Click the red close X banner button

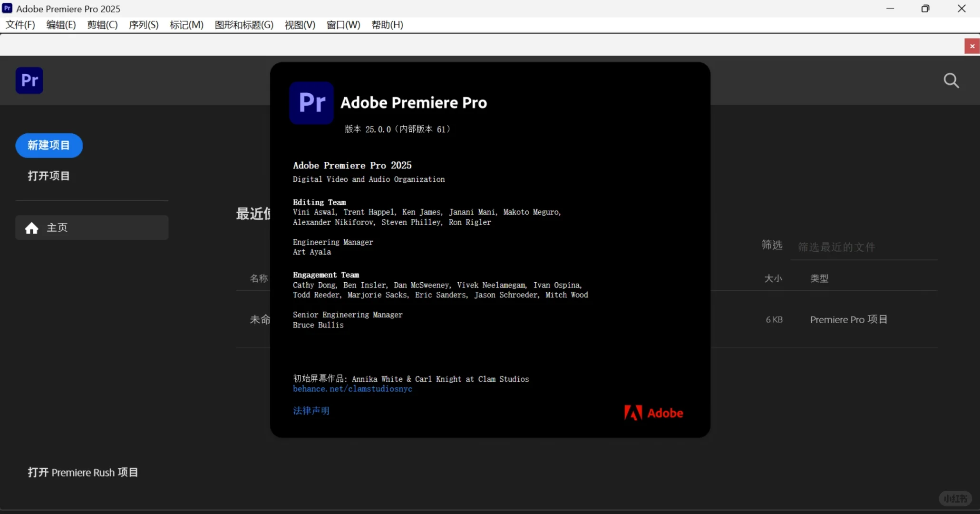(x=972, y=46)
